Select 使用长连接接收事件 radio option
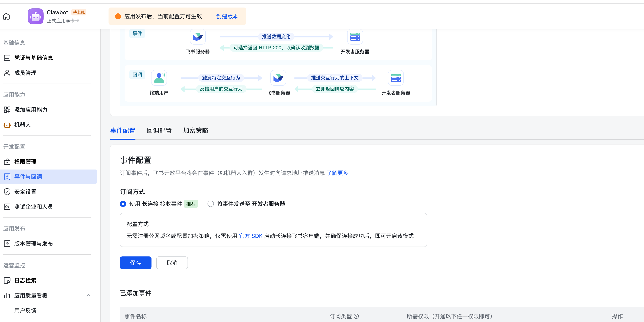 click(123, 204)
